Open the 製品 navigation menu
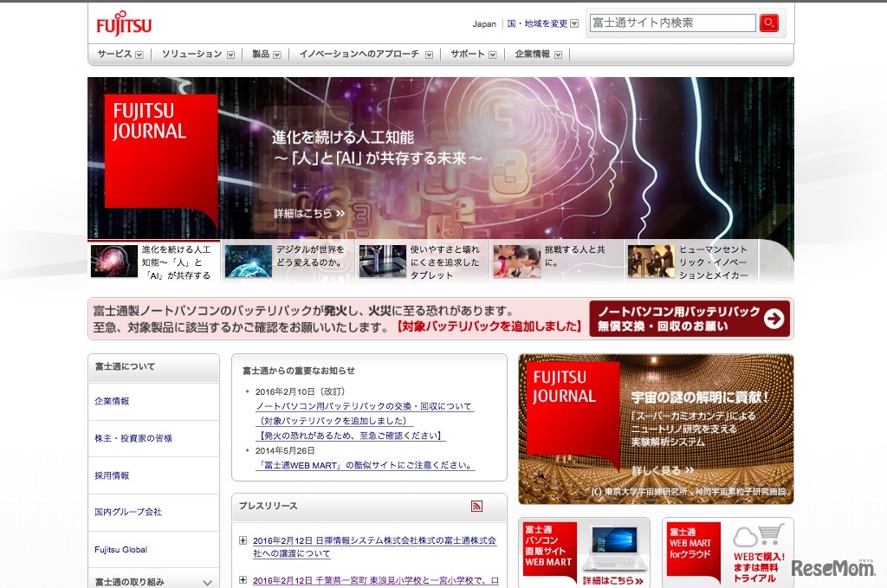The height and width of the screenshot is (588, 887). tap(266, 54)
